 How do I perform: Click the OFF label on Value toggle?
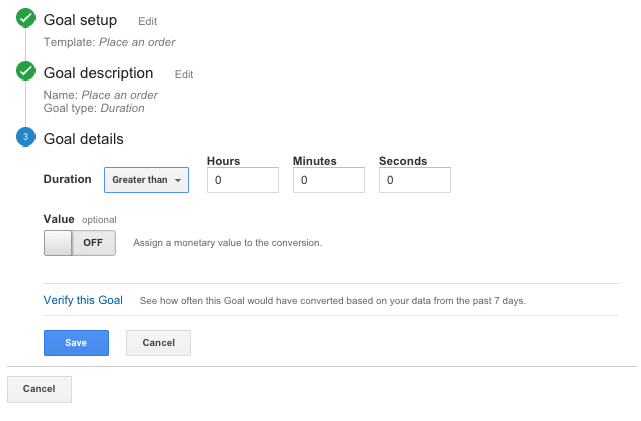[93, 243]
